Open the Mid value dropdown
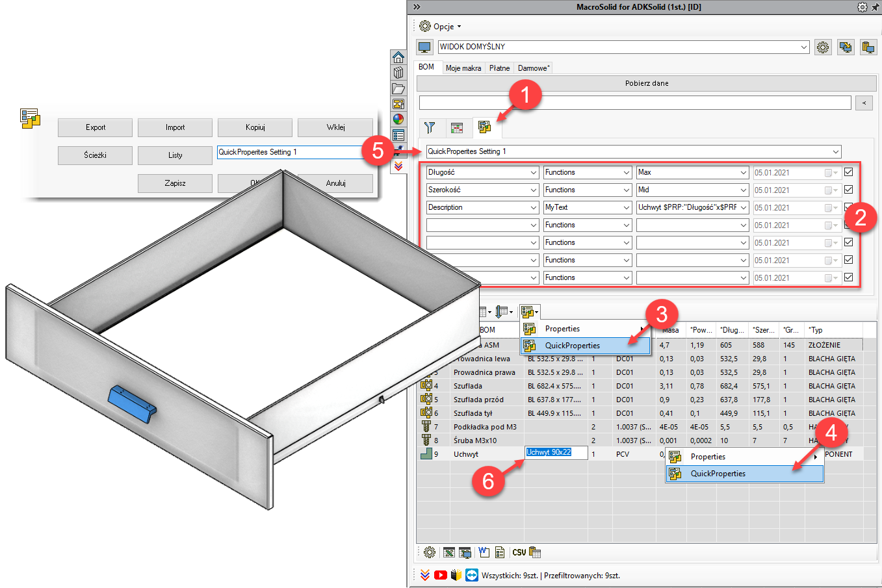The width and height of the screenshot is (882, 588). point(744,190)
